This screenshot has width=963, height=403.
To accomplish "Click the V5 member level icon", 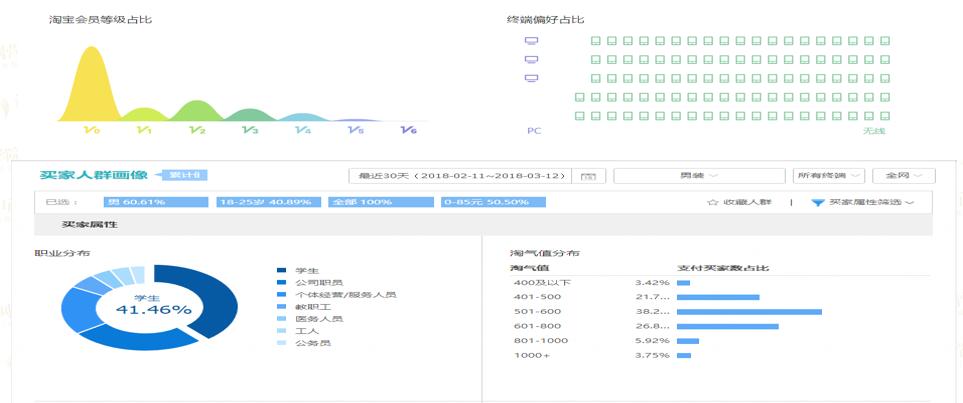I will click(x=356, y=130).
